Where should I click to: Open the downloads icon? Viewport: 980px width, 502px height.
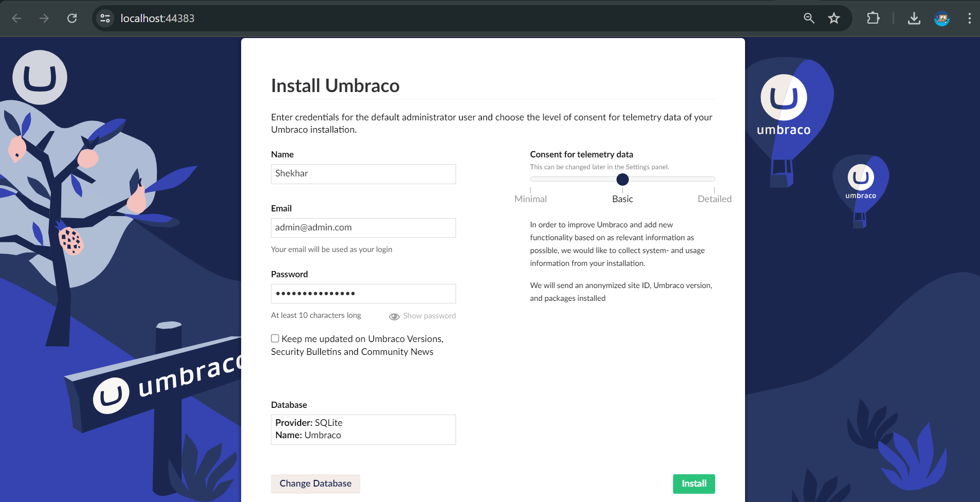914,18
